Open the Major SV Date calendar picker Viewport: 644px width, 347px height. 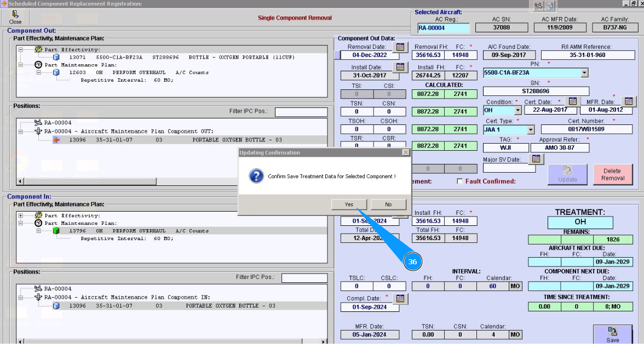coord(536,159)
